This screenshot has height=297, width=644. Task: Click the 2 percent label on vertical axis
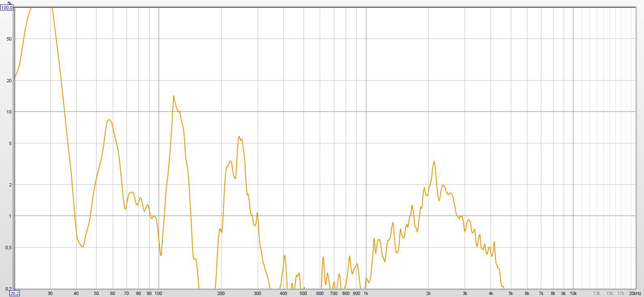10,185
